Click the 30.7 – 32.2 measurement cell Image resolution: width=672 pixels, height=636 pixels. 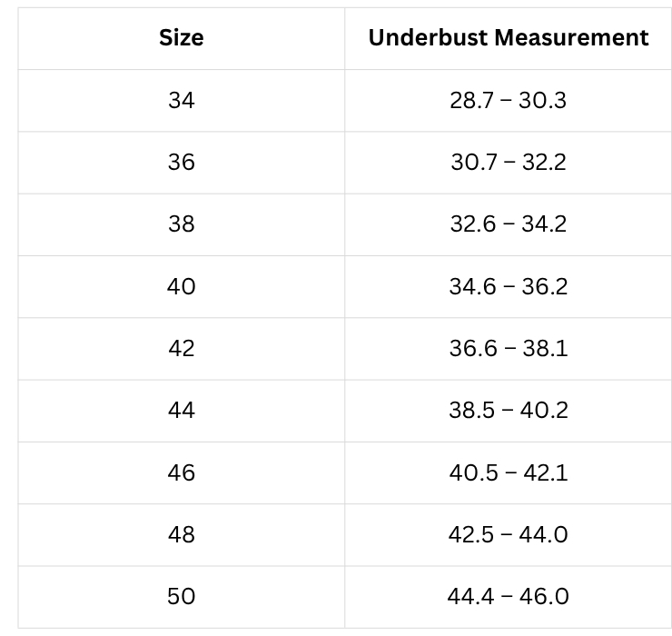[x=509, y=163]
